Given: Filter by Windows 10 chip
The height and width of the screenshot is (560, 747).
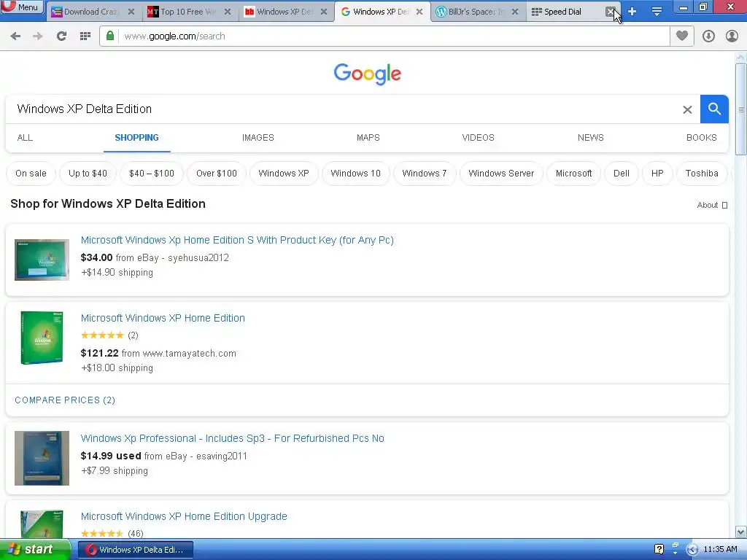Looking at the screenshot, I should pyautogui.click(x=355, y=174).
